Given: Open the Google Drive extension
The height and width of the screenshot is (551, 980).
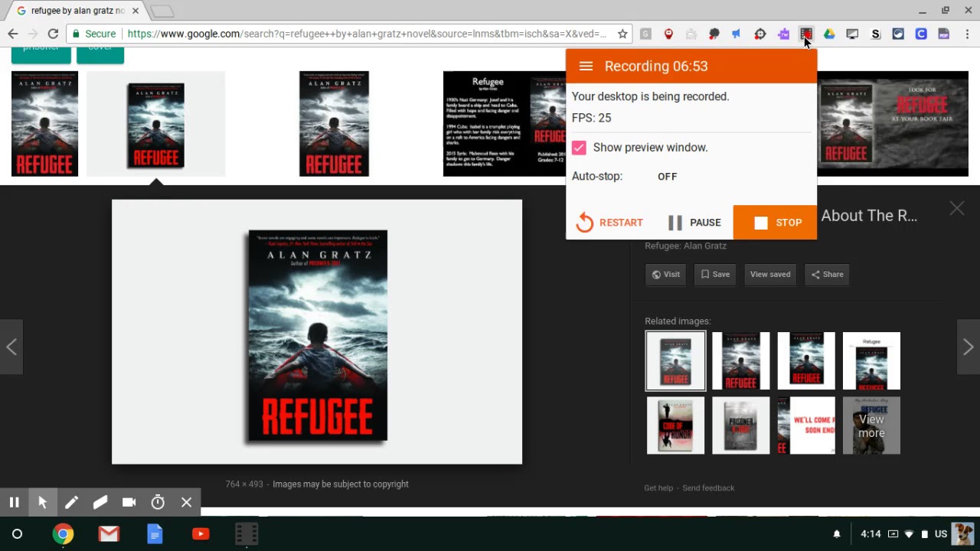Looking at the screenshot, I should pos(829,34).
